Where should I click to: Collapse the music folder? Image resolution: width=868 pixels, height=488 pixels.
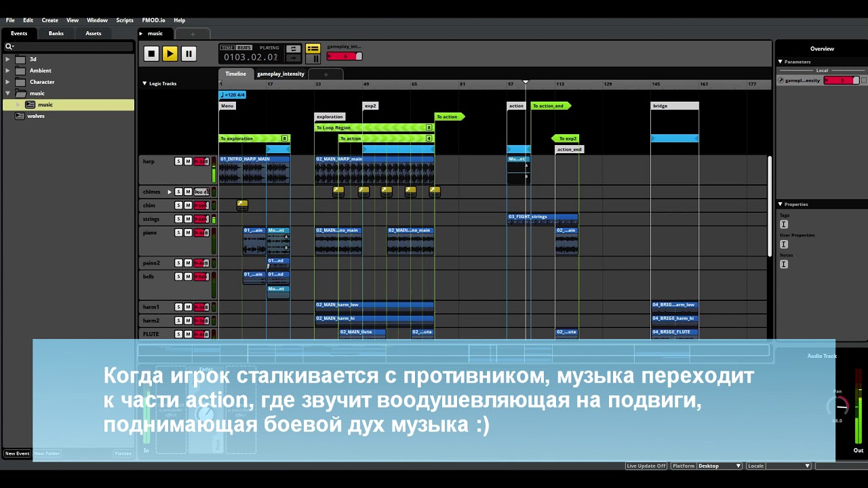pyautogui.click(x=7, y=93)
